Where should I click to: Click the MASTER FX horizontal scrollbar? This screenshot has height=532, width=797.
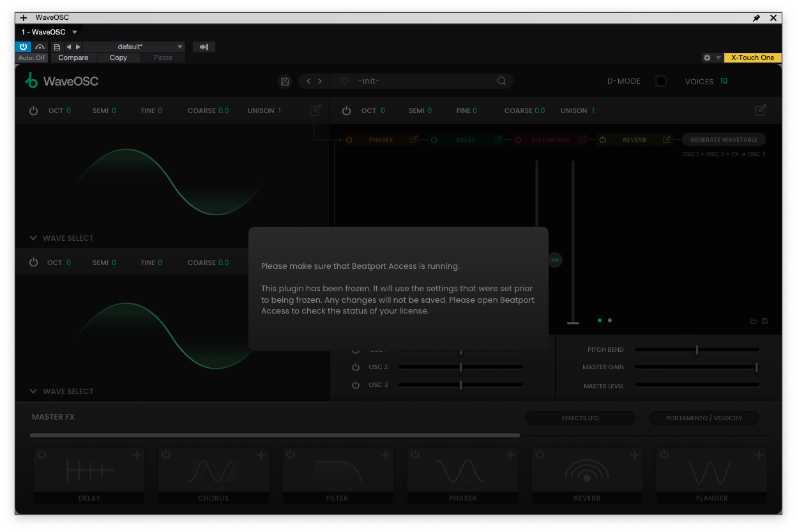tap(275, 436)
